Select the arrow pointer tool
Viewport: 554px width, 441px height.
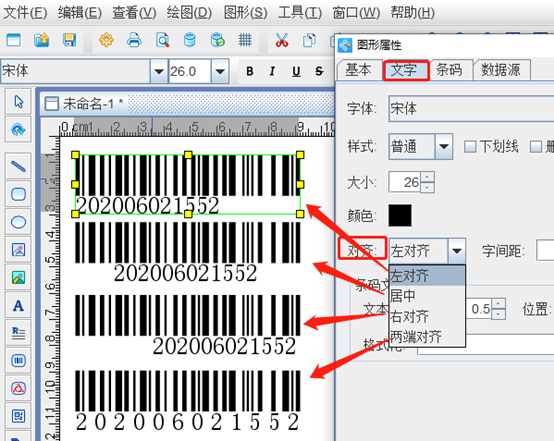(x=18, y=102)
